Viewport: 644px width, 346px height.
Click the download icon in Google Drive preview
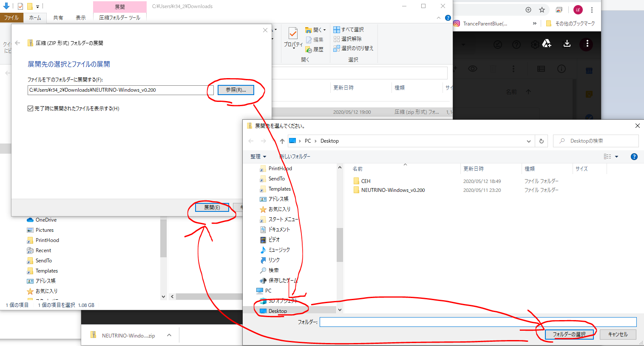(567, 44)
